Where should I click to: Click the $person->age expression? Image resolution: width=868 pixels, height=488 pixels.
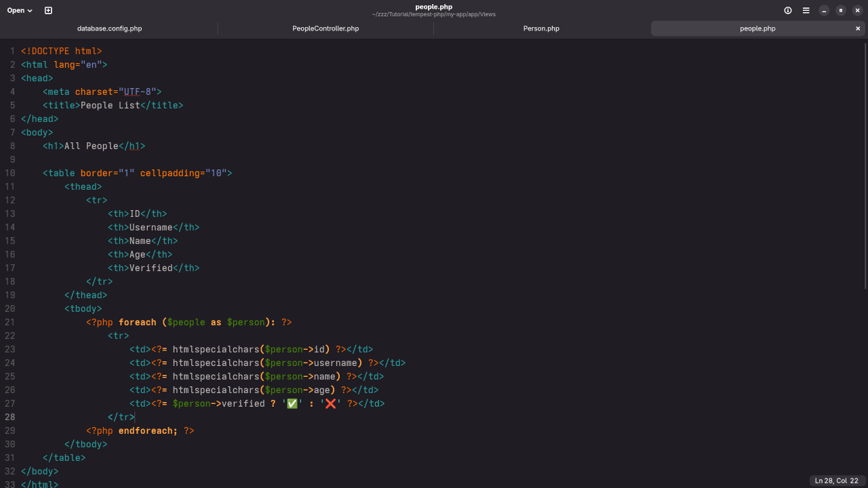[x=298, y=390]
